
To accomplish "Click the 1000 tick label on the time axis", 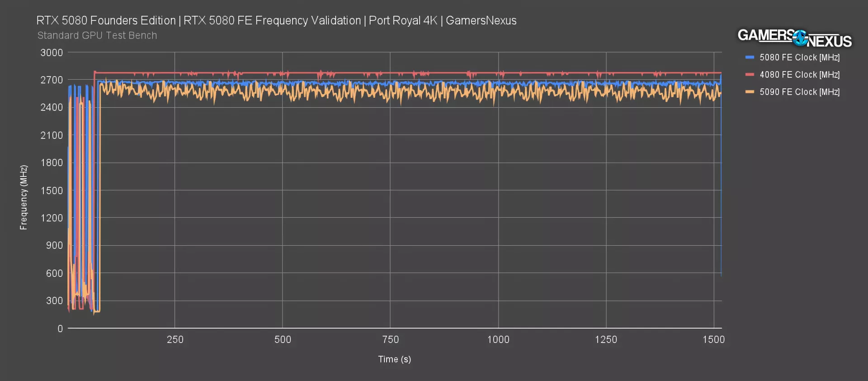I will pyautogui.click(x=498, y=340).
